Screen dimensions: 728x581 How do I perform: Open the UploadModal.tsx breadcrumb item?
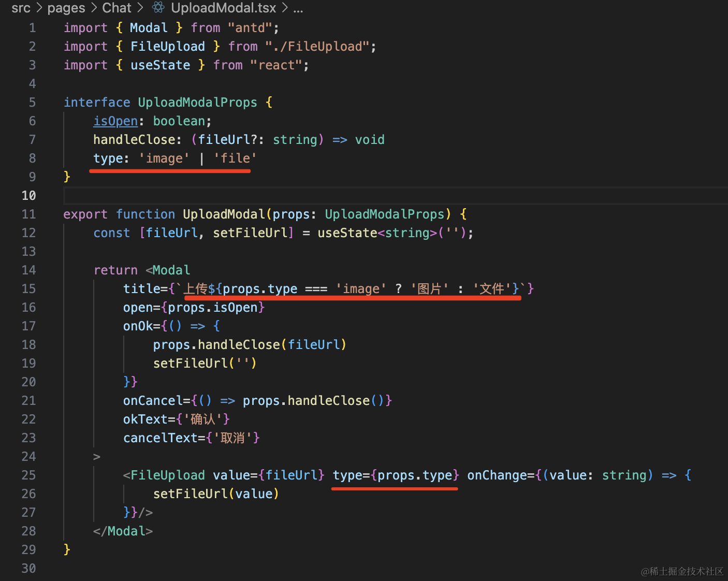coord(223,8)
